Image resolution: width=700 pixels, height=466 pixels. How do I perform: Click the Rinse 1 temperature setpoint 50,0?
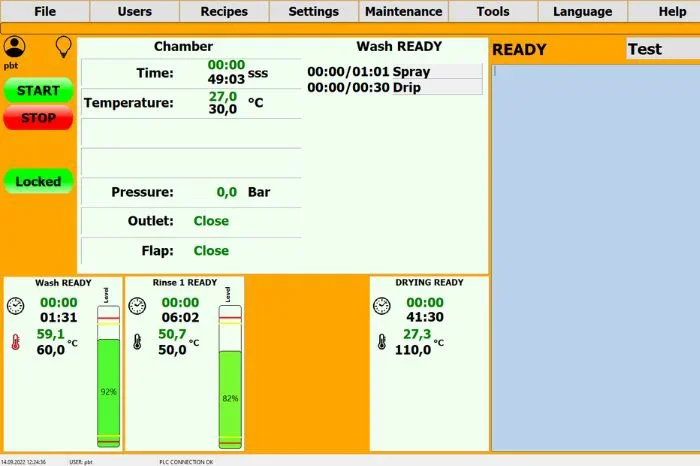pos(172,350)
